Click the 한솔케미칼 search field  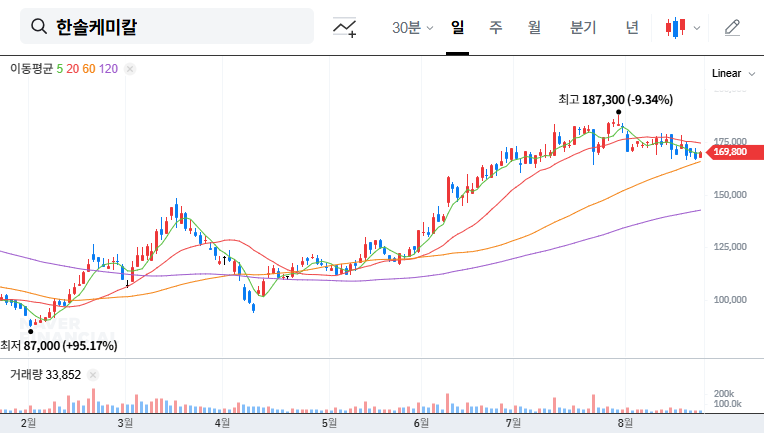tap(167, 26)
